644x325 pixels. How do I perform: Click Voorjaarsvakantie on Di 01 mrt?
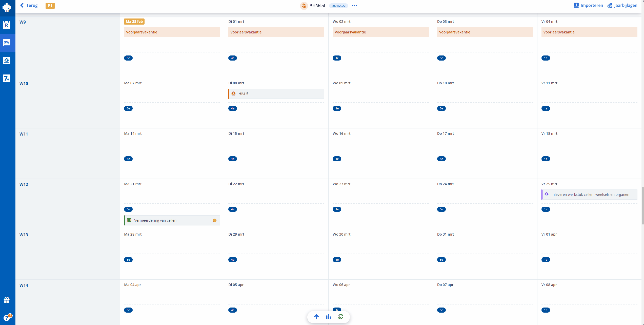276,32
